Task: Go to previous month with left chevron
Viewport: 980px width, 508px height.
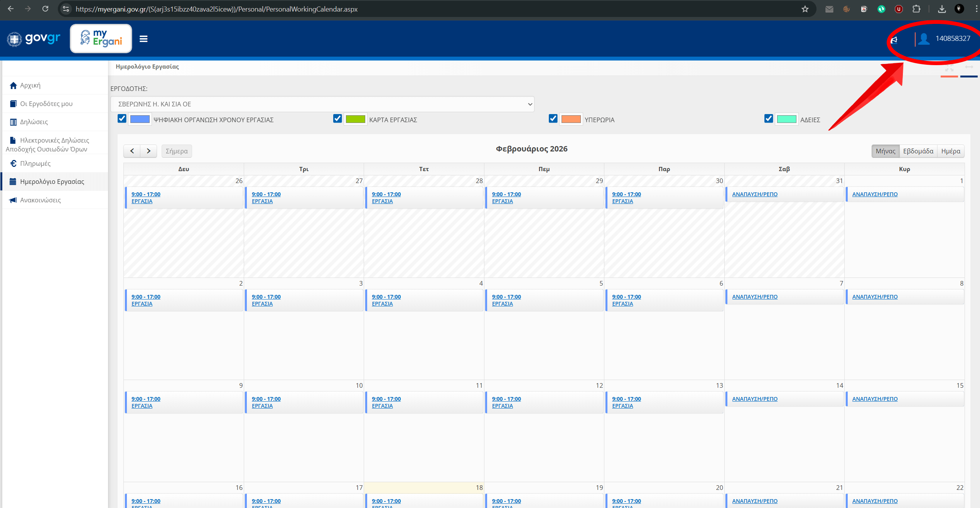Action: (132, 151)
